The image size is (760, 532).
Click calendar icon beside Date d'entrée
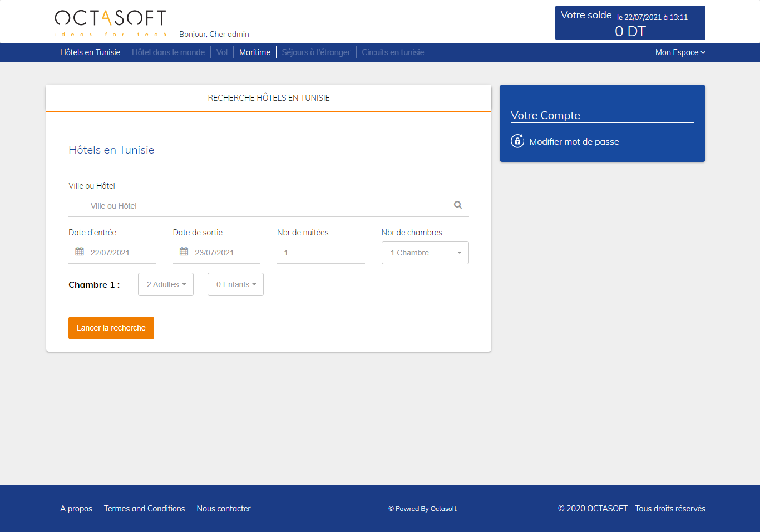pyautogui.click(x=80, y=252)
